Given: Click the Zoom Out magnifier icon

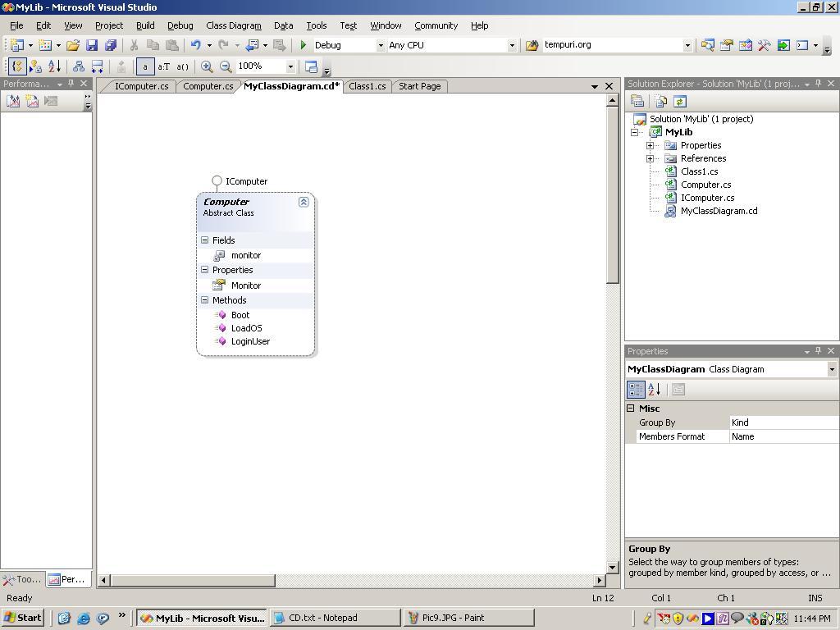Looking at the screenshot, I should pos(226,66).
